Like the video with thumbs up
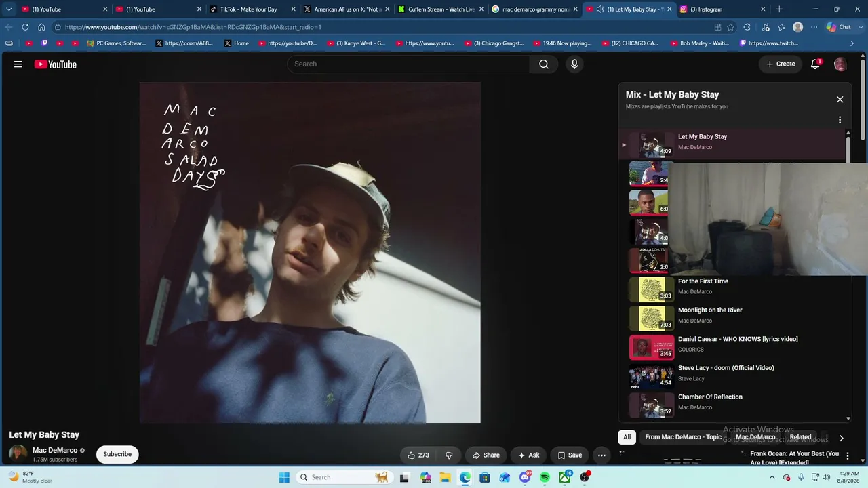 tap(418, 455)
